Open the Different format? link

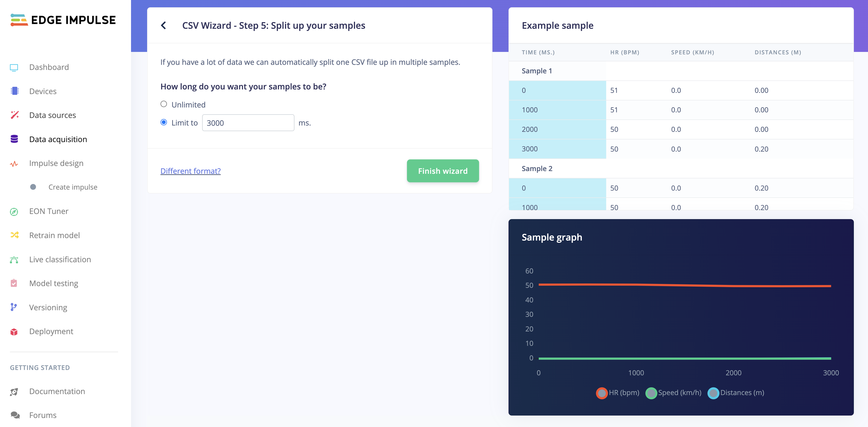point(190,171)
